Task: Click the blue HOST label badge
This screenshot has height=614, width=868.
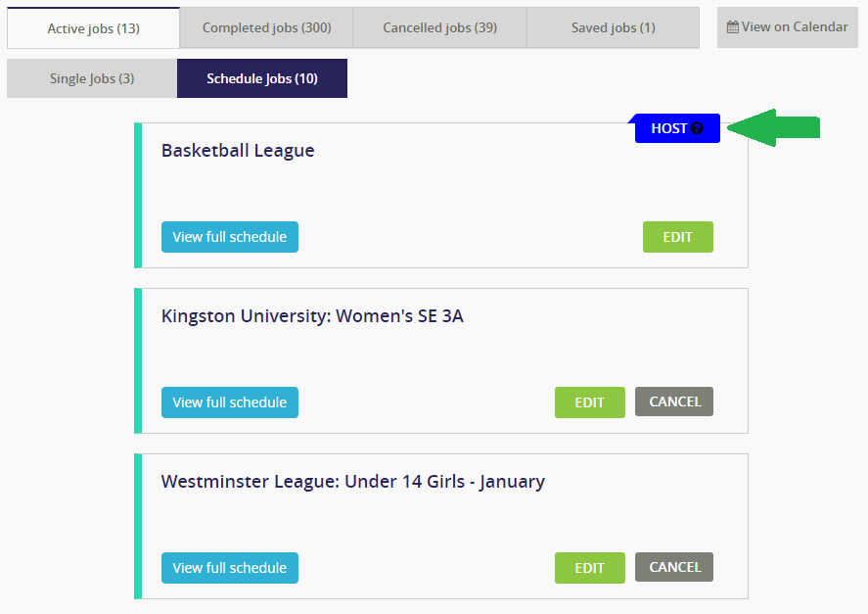Action: click(x=676, y=128)
